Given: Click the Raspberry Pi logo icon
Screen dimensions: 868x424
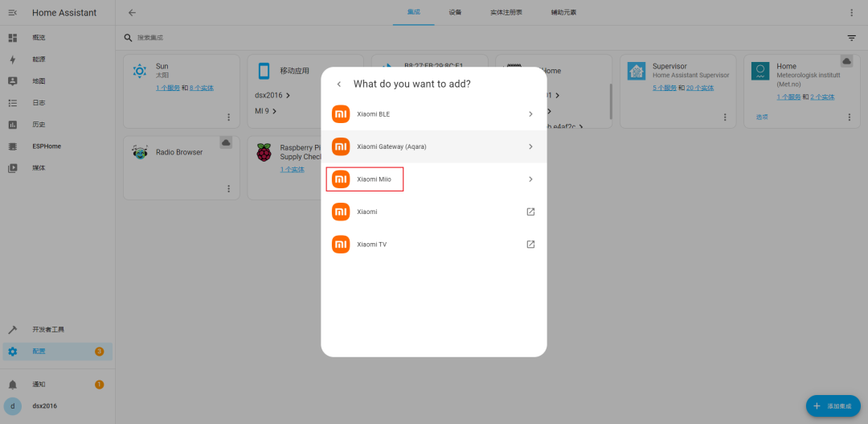Looking at the screenshot, I should [x=264, y=152].
